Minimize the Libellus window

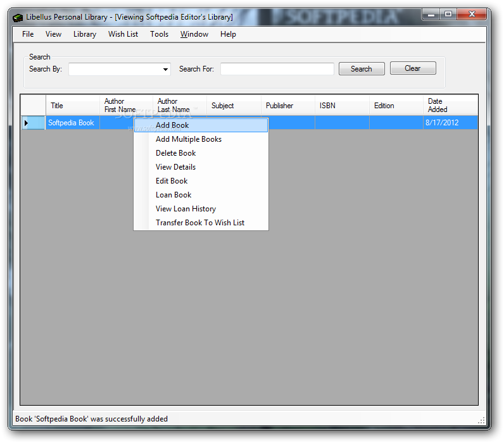[431, 15]
